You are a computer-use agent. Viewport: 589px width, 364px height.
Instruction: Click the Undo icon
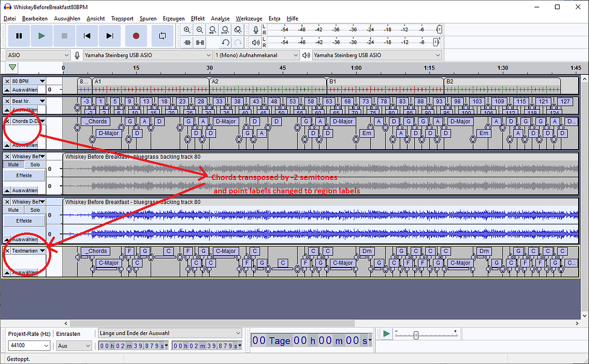point(226,43)
